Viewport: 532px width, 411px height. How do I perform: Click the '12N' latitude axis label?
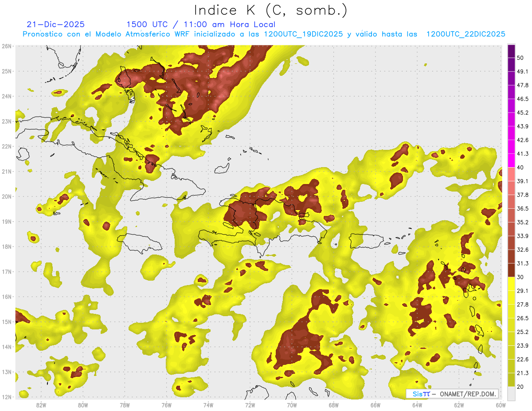coord(7,397)
